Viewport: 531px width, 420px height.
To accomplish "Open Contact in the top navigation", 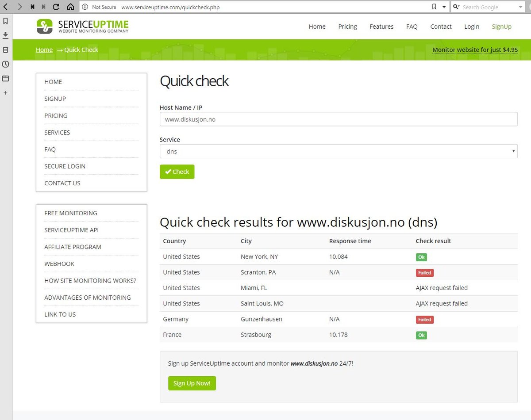I will pyautogui.click(x=441, y=27).
